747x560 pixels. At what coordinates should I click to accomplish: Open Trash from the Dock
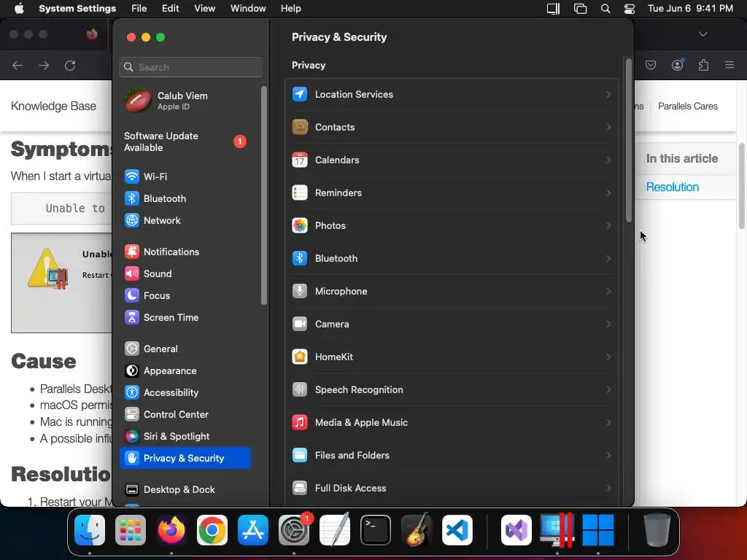[x=657, y=530]
